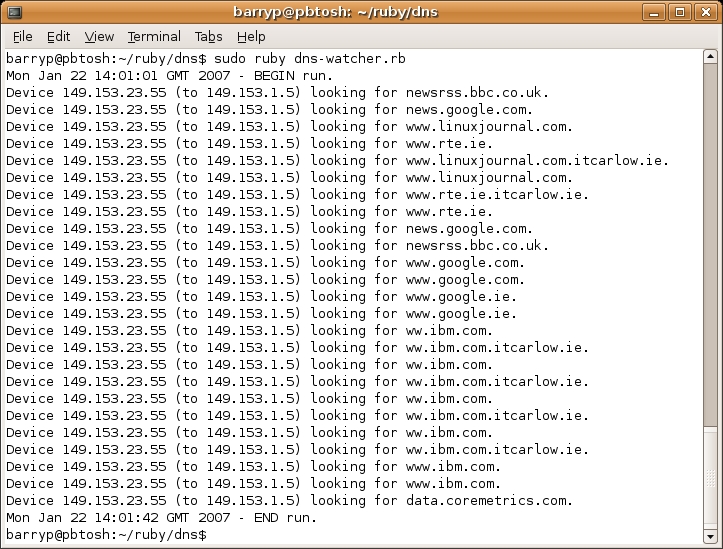The width and height of the screenshot is (723, 549).
Task: Click the 'END run' timestamp line
Action: pyautogui.click(x=162, y=518)
